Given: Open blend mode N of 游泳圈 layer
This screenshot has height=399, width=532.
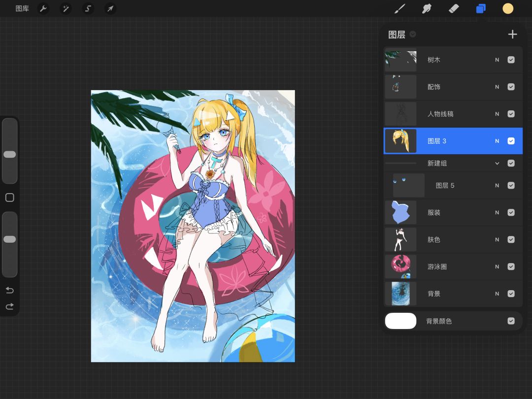Looking at the screenshot, I should [x=497, y=266].
